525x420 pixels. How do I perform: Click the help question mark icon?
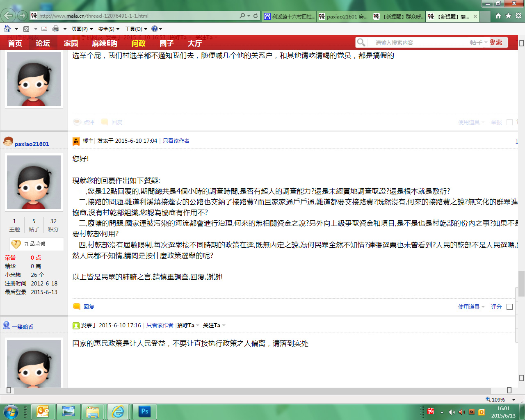click(x=154, y=29)
